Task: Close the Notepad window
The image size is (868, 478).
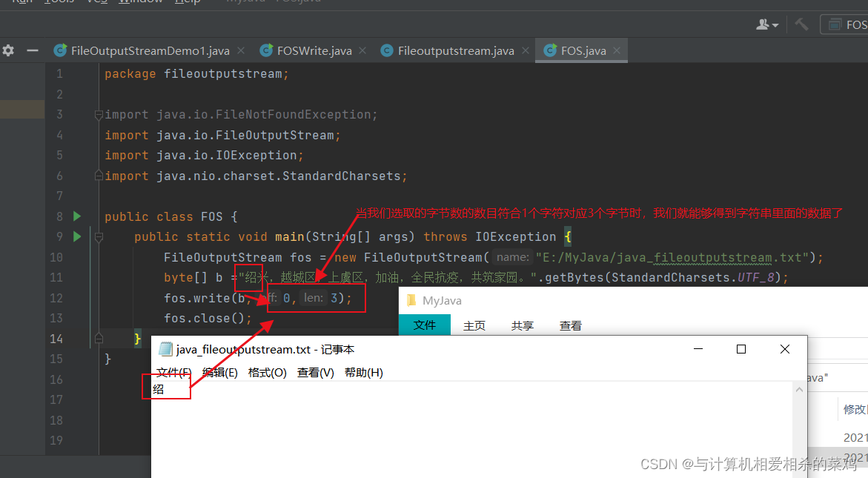Action: coord(785,349)
